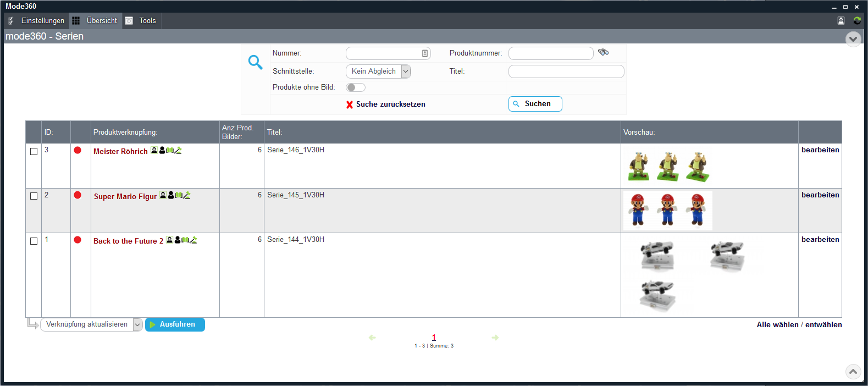Open the Back to the Future 2 link
The width and height of the screenshot is (868, 386).
coord(128,241)
